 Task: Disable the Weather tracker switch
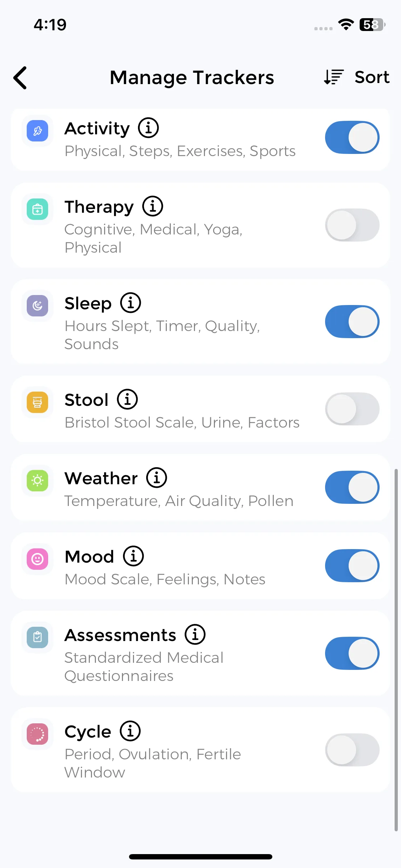pos(352,487)
